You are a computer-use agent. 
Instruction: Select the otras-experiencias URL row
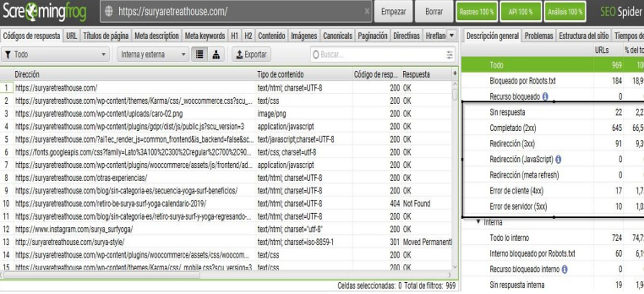click(226, 178)
